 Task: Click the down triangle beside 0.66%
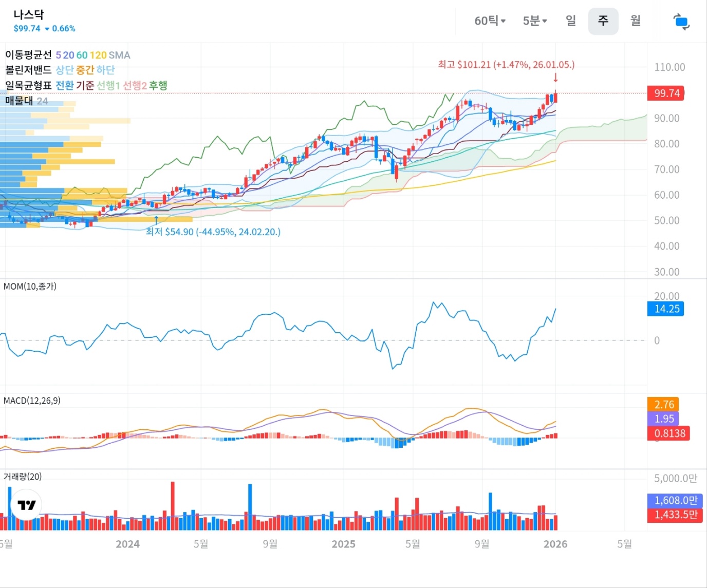point(47,29)
